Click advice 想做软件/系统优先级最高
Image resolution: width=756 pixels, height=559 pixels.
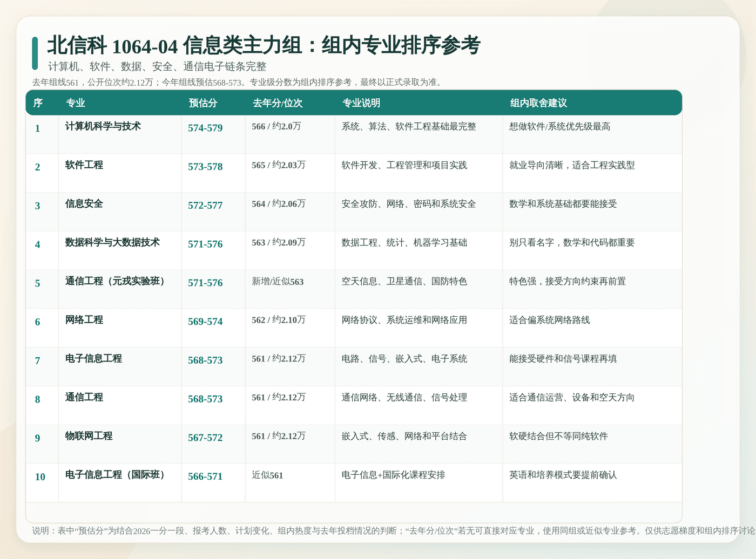tap(560, 126)
